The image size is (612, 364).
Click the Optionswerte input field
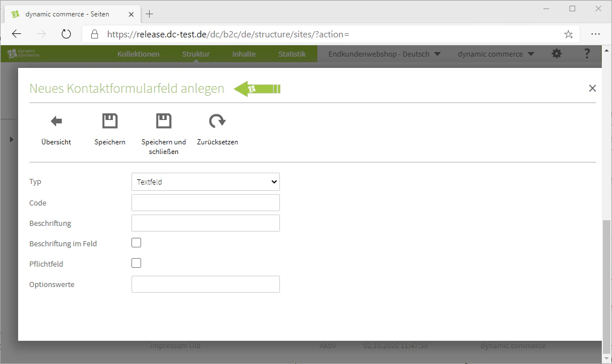[x=206, y=284]
